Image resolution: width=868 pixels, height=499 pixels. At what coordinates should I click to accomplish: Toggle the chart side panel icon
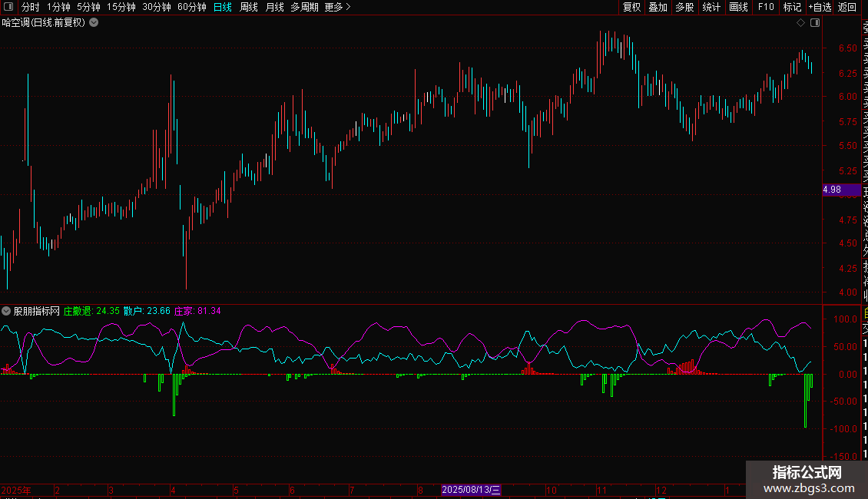tap(815, 23)
